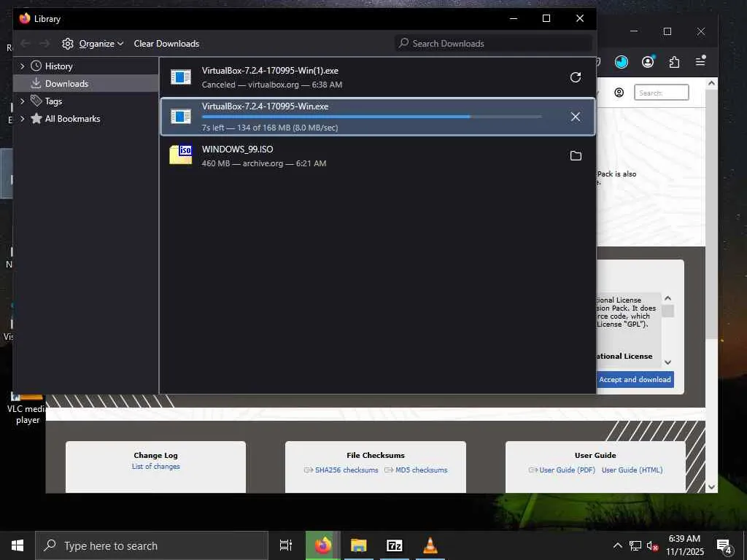Select WINDOWS_99.ISO file name
Image resolution: width=747 pixels, height=560 pixels.
237,149
